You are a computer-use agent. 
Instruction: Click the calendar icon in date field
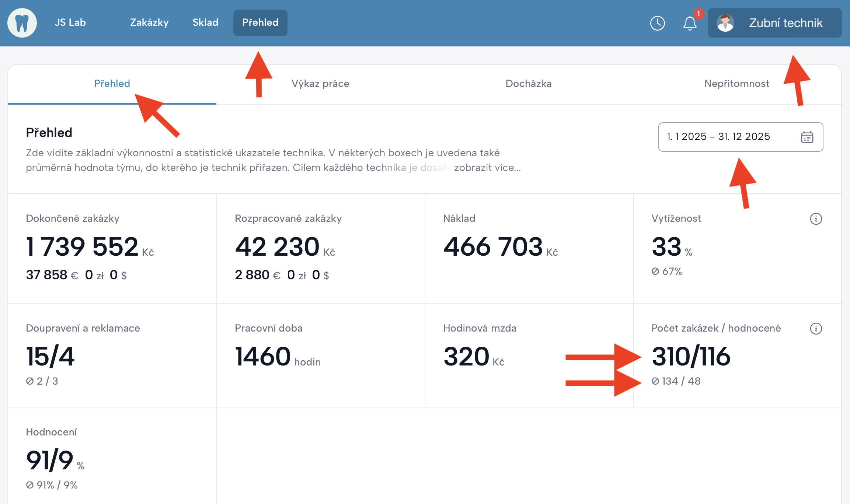[807, 137]
